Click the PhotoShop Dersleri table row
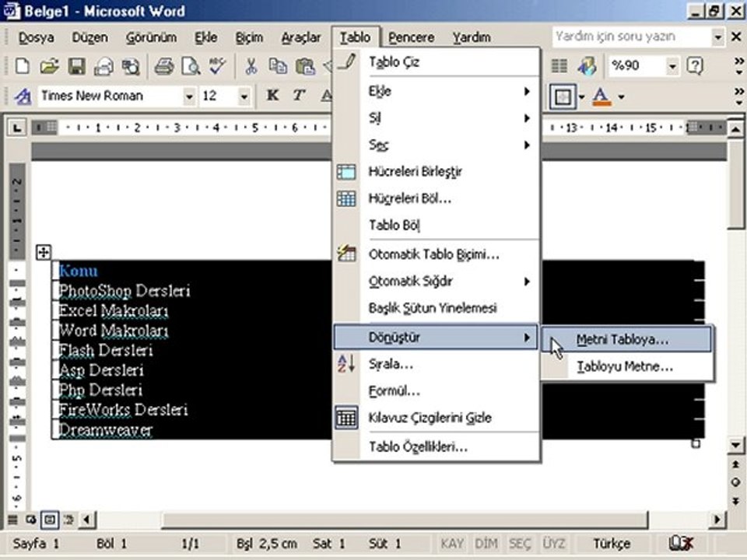Viewport: 747px width, 560px height. click(124, 290)
